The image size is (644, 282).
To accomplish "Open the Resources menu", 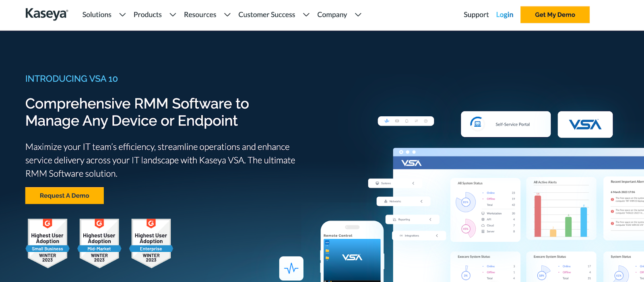I will point(200,14).
